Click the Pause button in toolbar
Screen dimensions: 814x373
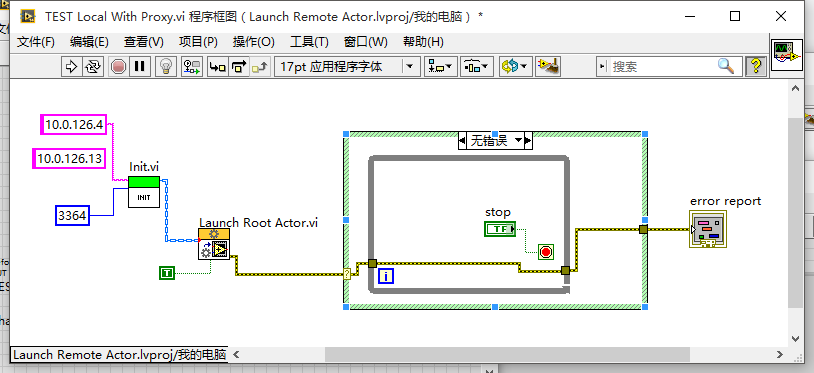pos(139,66)
